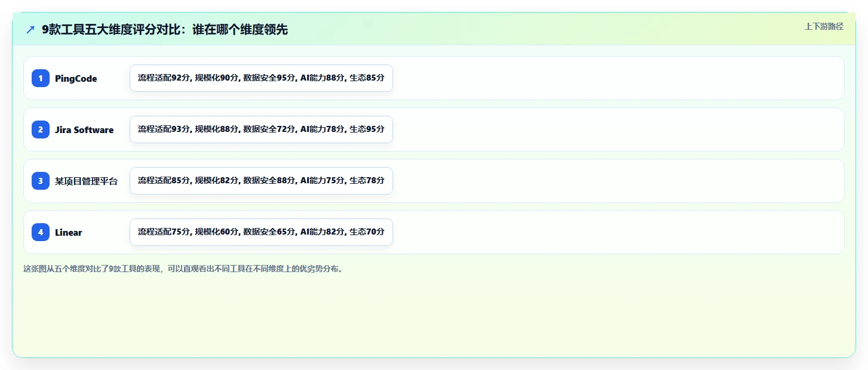The height and width of the screenshot is (370, 868).
Task: Select the Linear tool name
Action: pos(69,233)
